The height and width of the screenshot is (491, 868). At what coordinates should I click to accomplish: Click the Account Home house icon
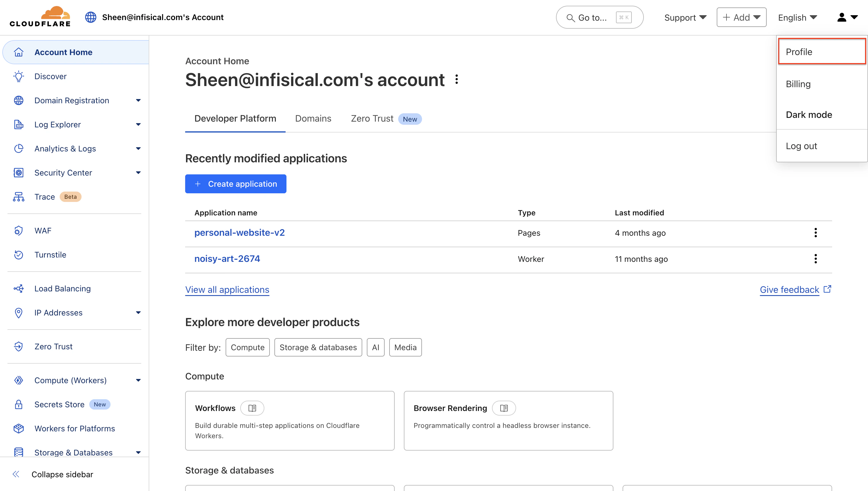(19, 52)
